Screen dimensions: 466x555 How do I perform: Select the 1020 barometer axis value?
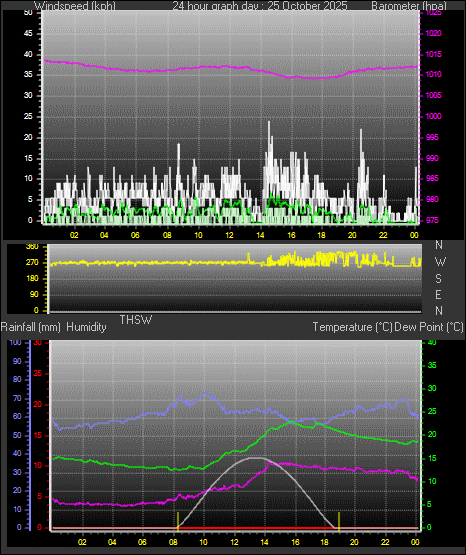click(433, 33)
